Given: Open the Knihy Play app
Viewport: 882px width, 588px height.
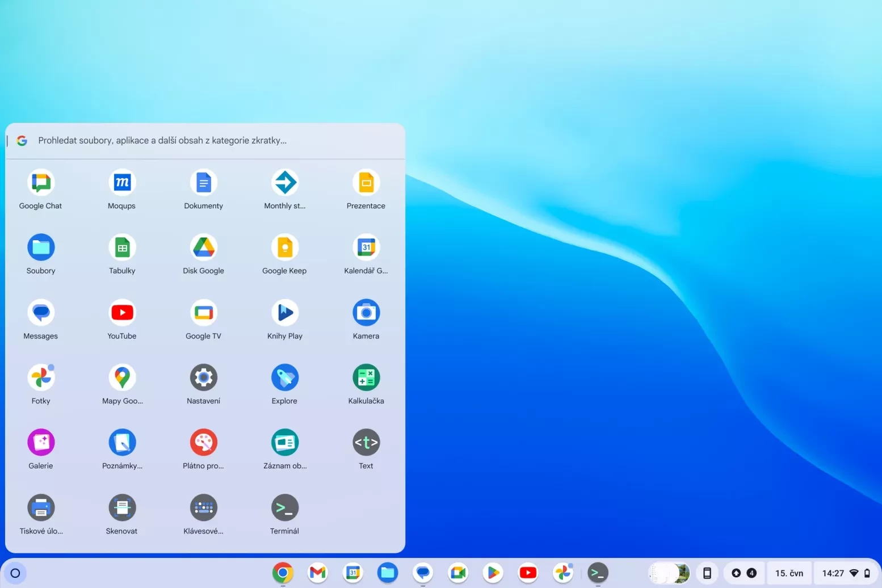Looking at the screenshot, I should [x=285, y=313].
